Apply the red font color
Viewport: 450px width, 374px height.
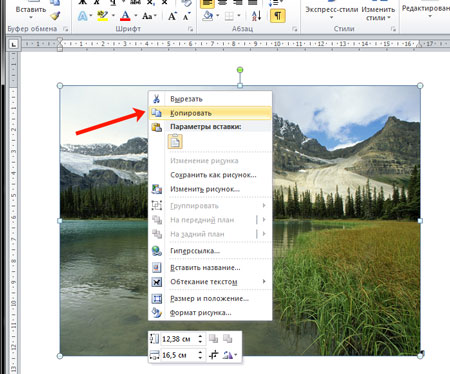125,16
